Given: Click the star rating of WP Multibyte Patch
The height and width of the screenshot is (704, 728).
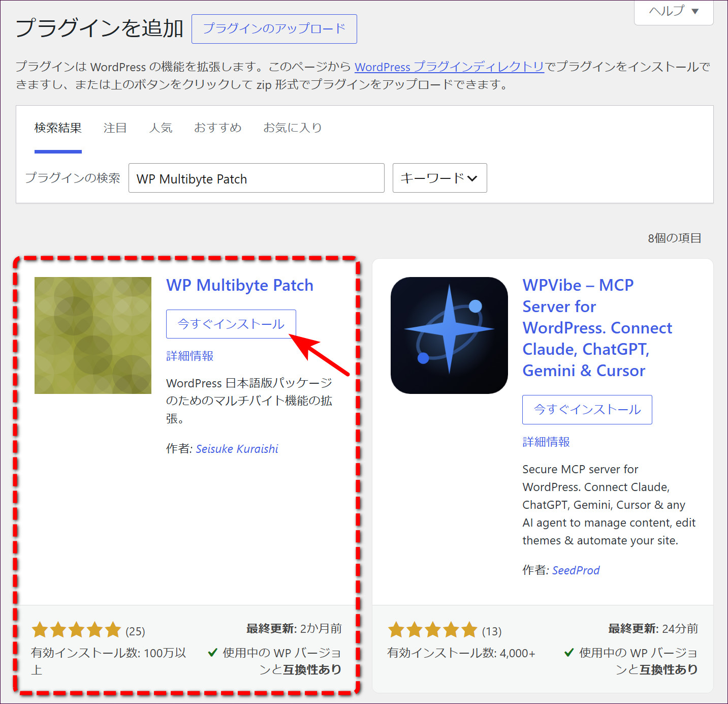Looking at the screenshot, I should pos(76,630).
